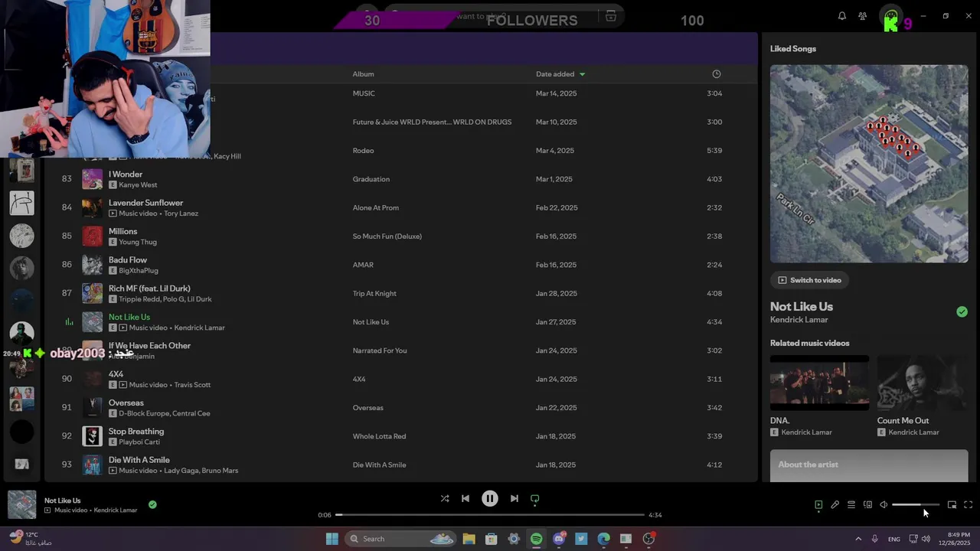The height and width of the screenshot is (551, 980).
Task: Click the Stop Breathing album cover thumbnail
Action: 93,436
